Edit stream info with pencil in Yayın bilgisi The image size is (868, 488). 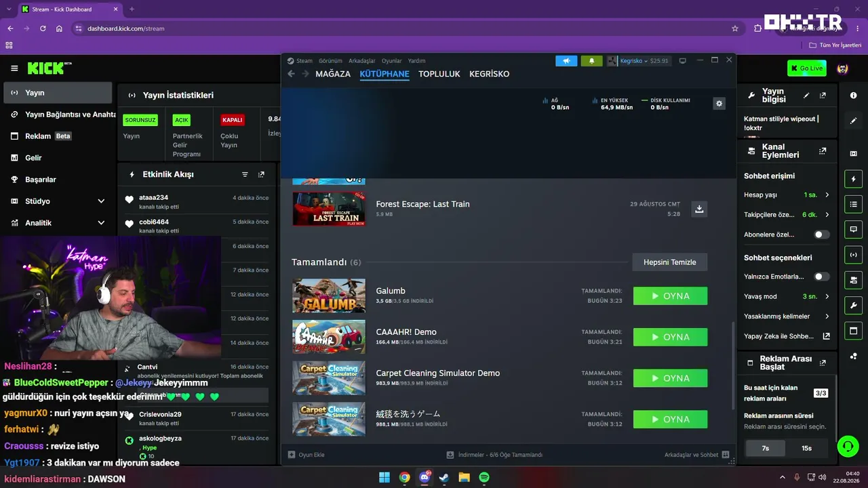[x=806, y=96]
